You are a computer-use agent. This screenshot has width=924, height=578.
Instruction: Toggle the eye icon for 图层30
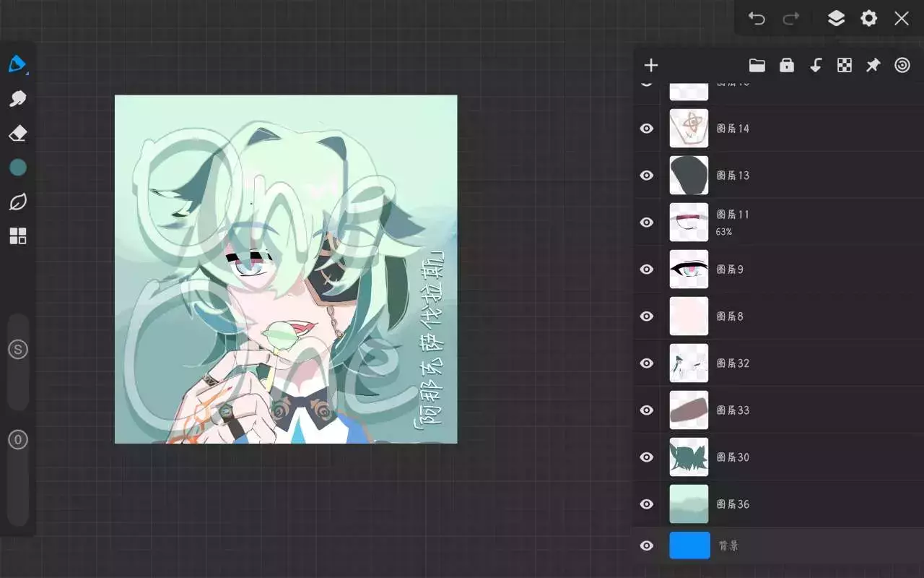click(647, 457)
